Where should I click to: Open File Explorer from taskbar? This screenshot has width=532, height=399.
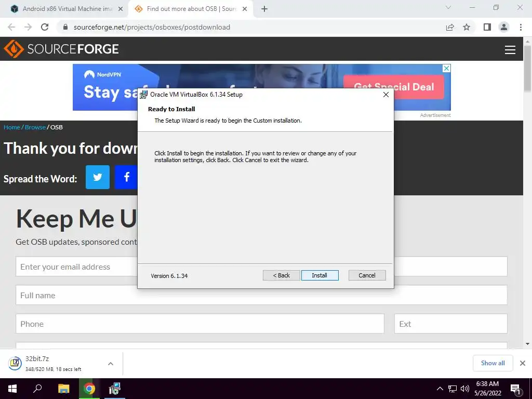point(63,389)
